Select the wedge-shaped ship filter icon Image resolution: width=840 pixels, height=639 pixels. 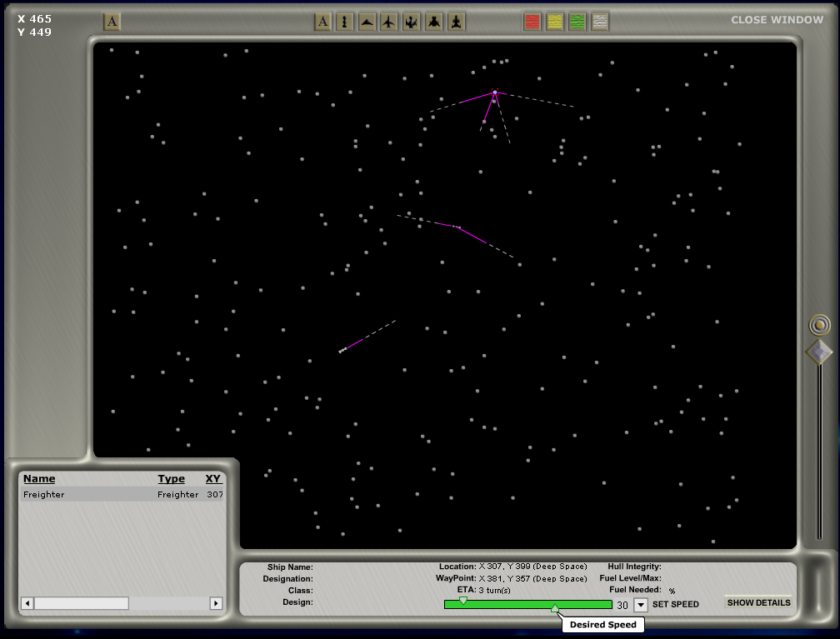pos(367,22)
